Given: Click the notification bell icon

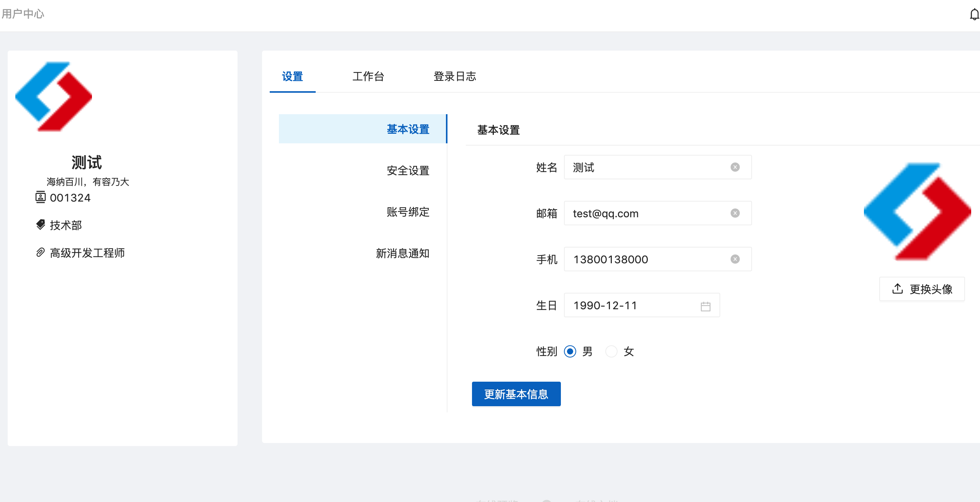Looking at the screenshot, I should point(974,15).
